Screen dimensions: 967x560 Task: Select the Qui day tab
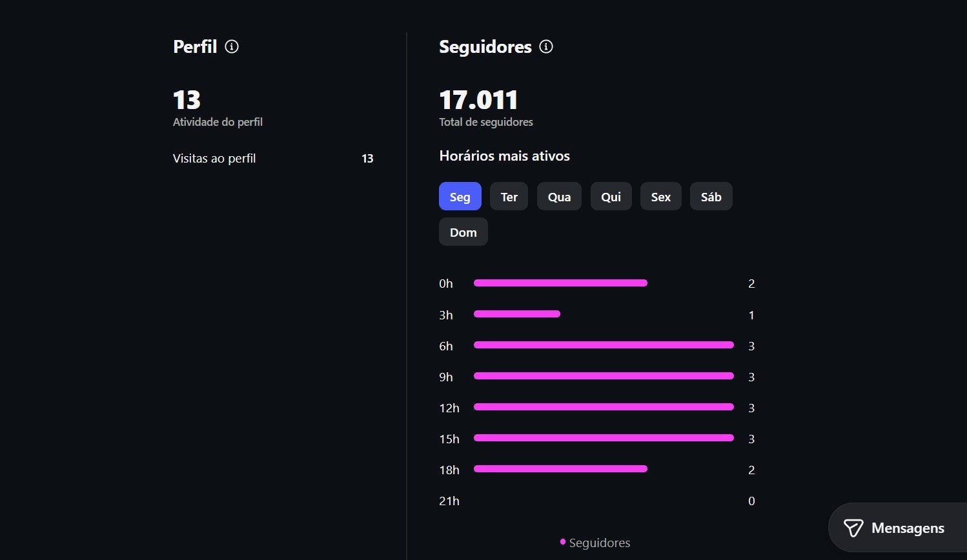(611, 197)
